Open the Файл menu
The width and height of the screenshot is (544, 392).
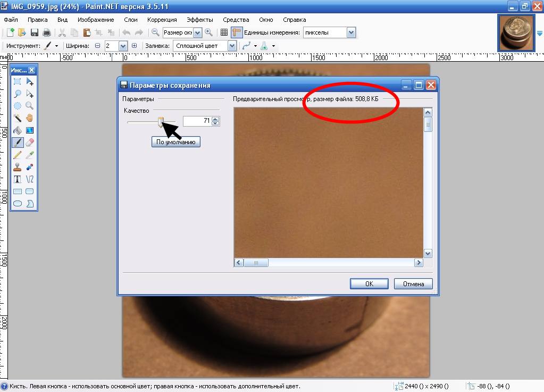(11, 20)
